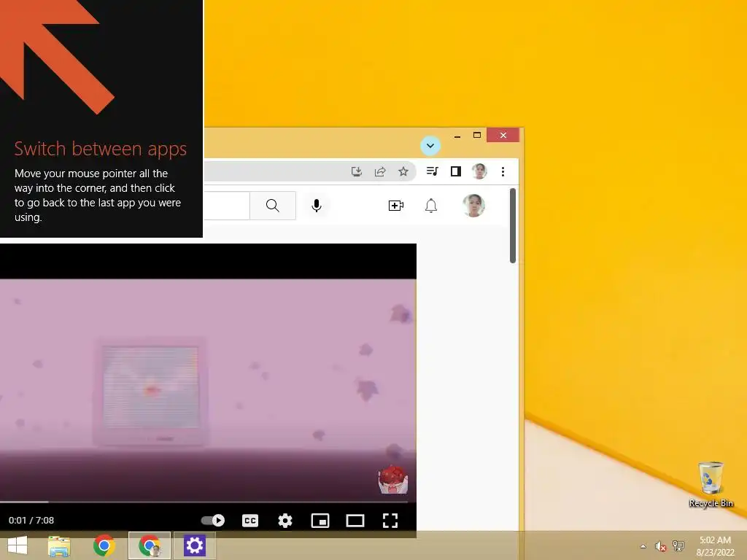Open YouTube create video icon
Screen dimensions: 747x560
pos(396,205)
